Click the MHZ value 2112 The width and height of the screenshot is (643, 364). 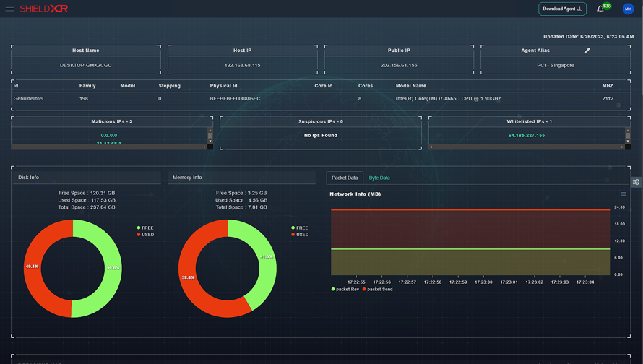pyautogui.click(x=608, y=99)
